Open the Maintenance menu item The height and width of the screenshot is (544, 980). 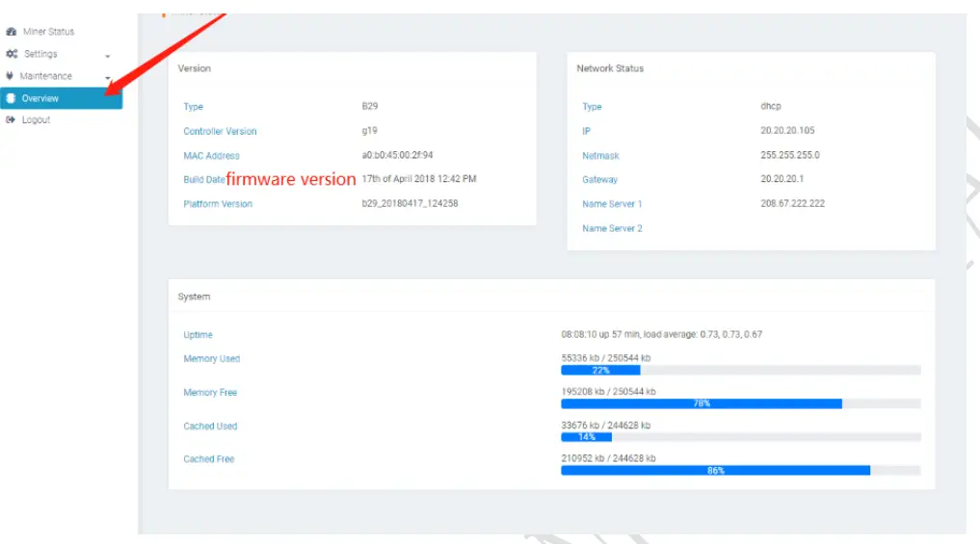click(x=45, y=75)
